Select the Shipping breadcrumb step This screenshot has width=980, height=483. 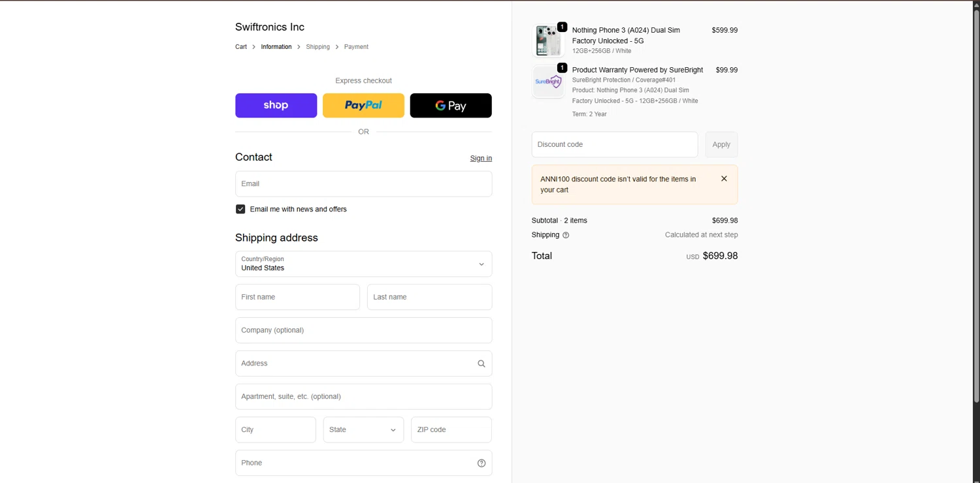tap(318, 47)
